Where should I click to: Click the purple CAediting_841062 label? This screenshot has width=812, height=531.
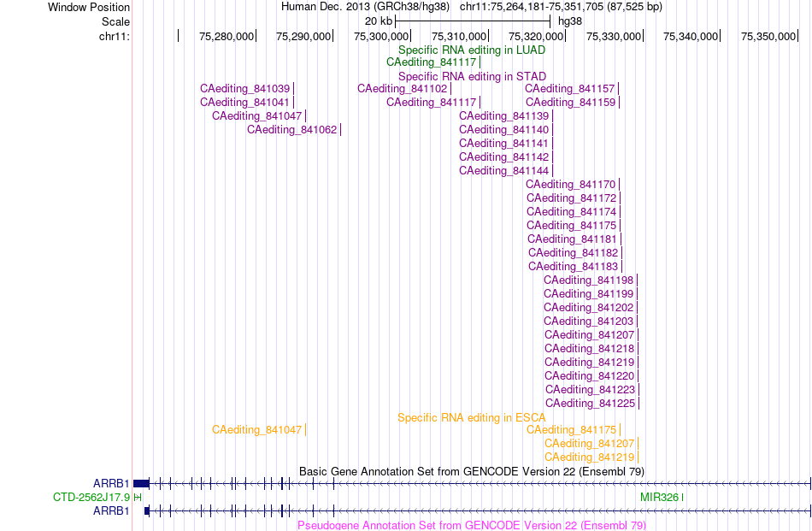tap(292, 129)
